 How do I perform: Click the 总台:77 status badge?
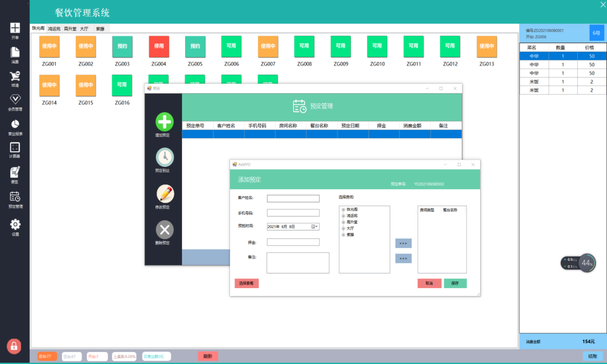47,357
